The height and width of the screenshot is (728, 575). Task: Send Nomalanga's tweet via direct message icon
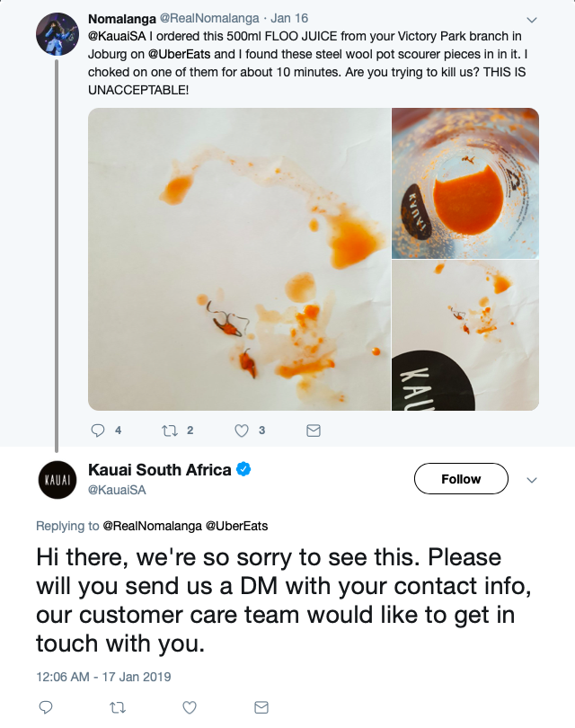point(314,431)
